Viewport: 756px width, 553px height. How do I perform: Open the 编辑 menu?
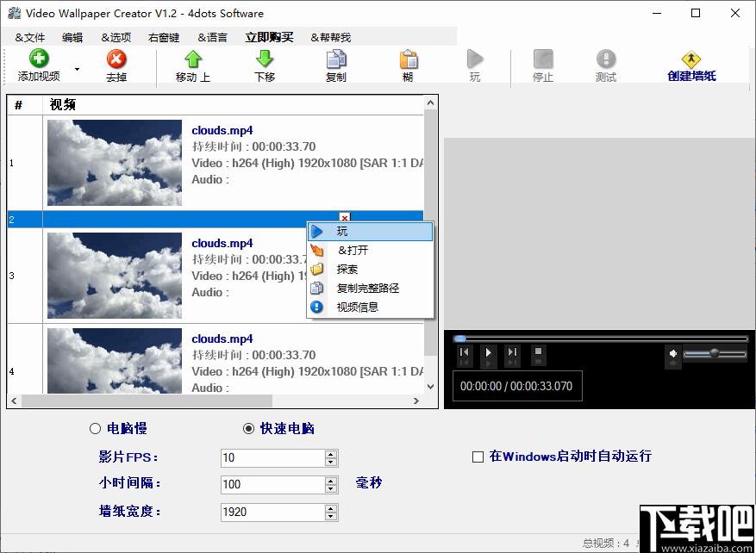point(72,38)
